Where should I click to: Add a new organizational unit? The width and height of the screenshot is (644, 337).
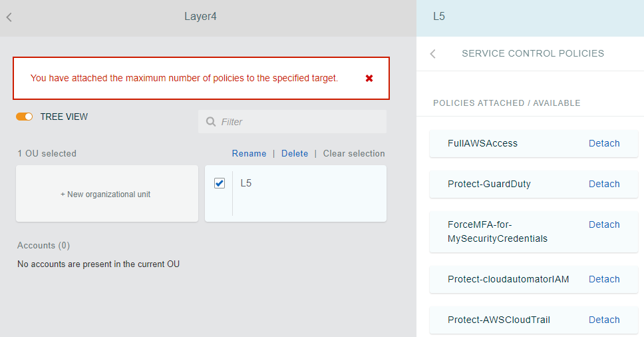point(106,194)
